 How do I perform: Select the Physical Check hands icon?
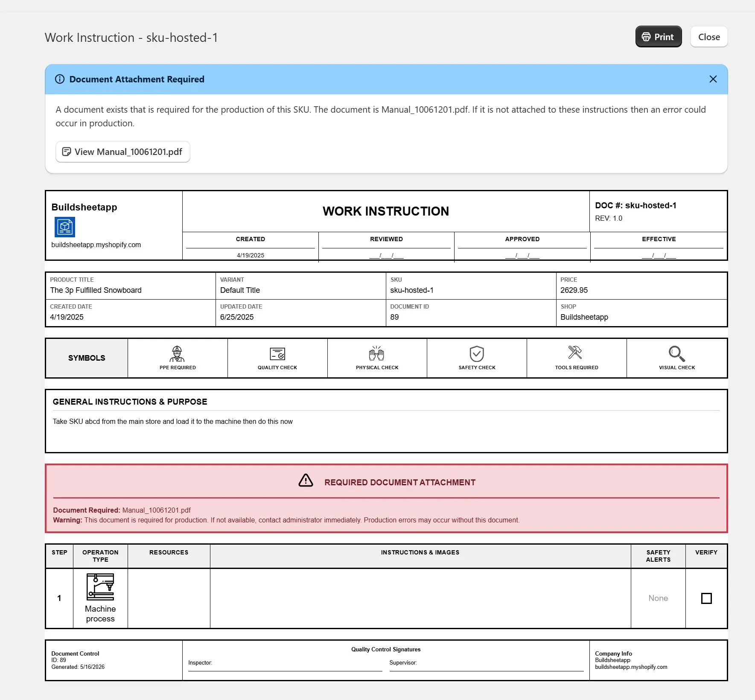[x=377, y=354]
